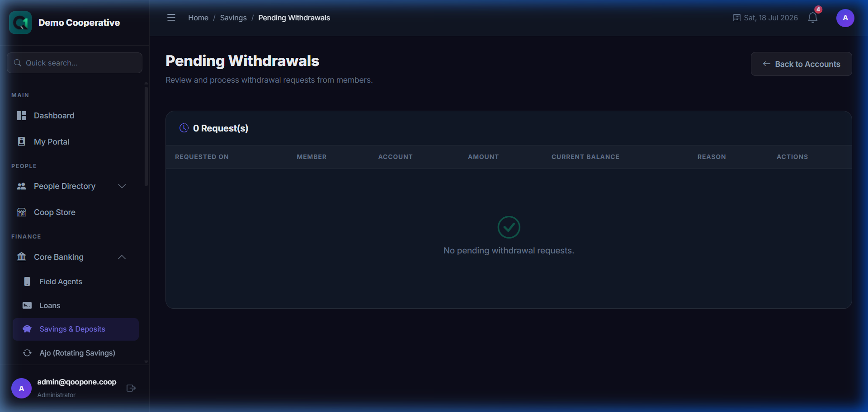The width and height of the screenshot is (868, 412).
Task: Click the Member column header
Action: tap(311, 157)
